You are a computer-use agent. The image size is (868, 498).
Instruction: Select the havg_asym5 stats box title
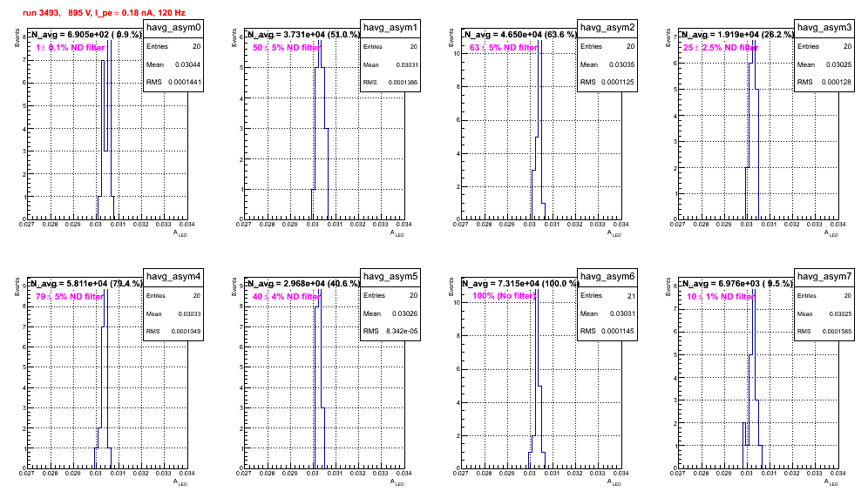[390, 277]
